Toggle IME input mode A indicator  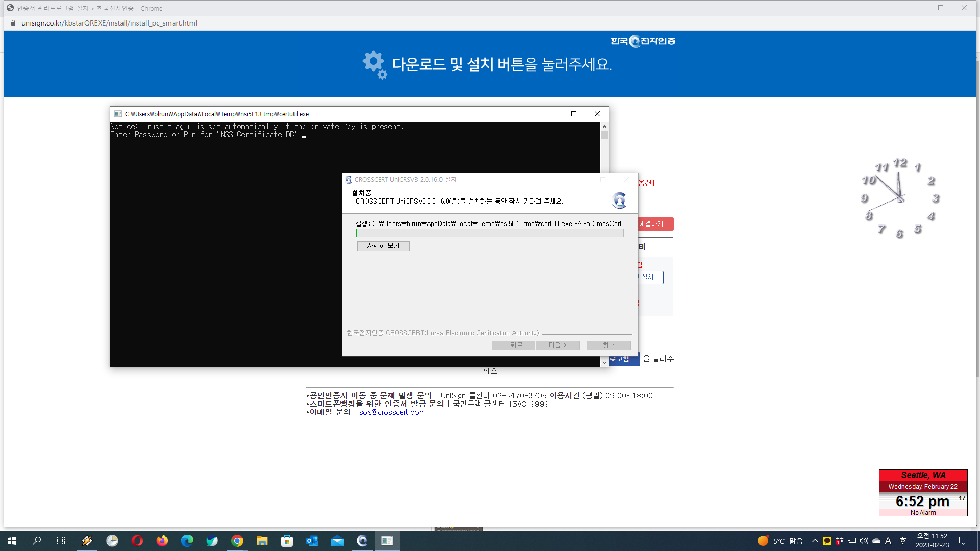coord(888,541)
